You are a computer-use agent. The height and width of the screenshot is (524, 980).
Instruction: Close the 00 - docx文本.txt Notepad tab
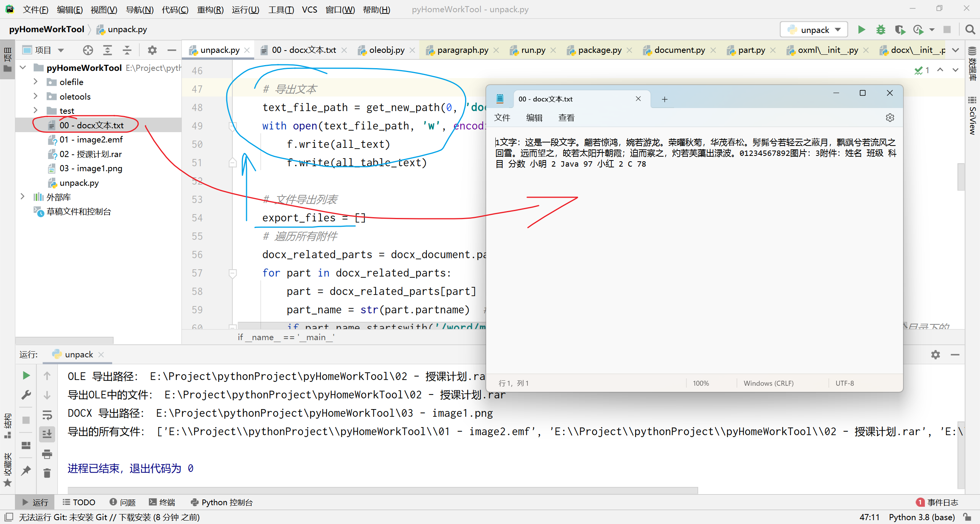(x=638, y=99)
